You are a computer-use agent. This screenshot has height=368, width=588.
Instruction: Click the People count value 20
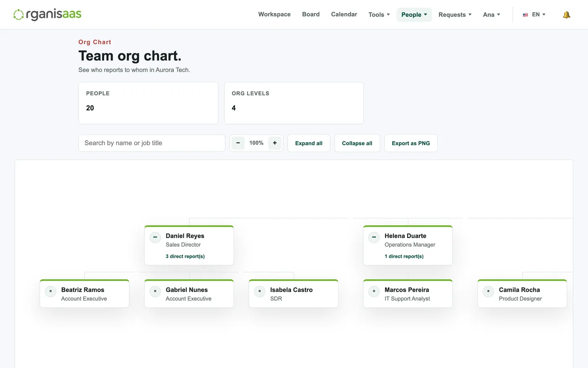tap(90, 108)
